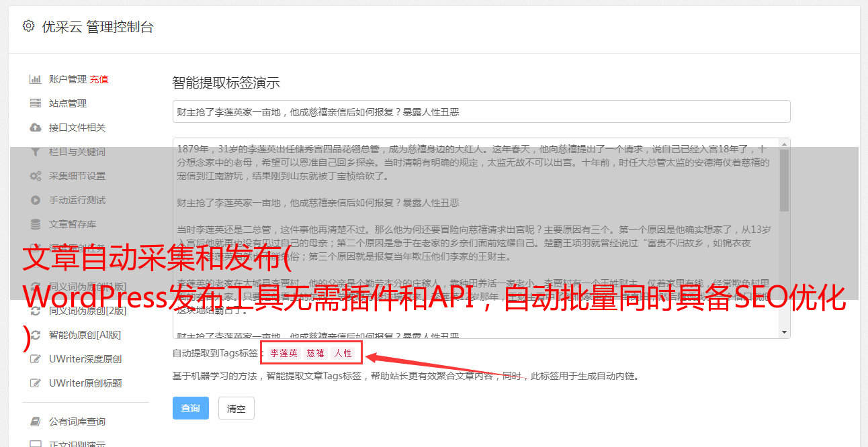Click the 优采云 管理控制台 header title
Viewport: 868px width, 447px height.
pos(98,27)
